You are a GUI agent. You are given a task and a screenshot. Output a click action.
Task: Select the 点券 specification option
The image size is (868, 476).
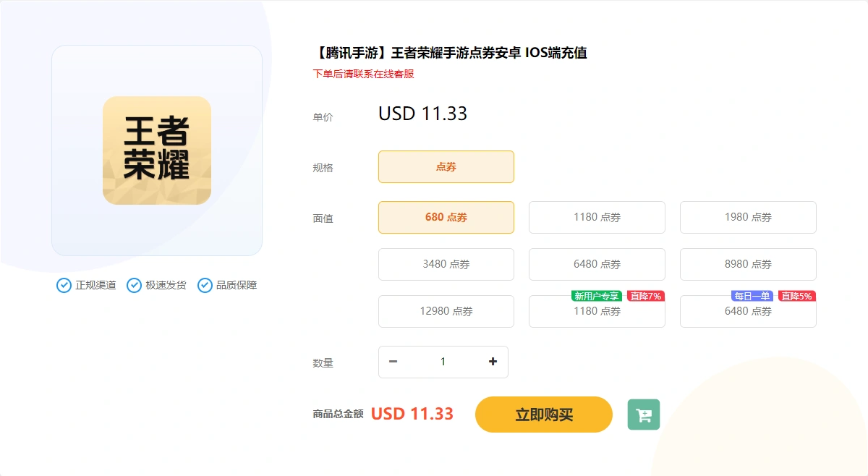446,166
